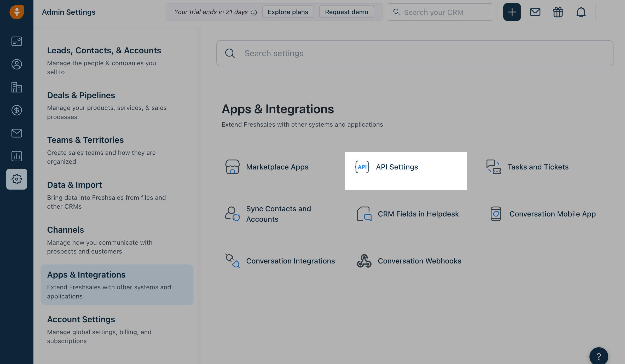Open the Contacts icon in left sidebar
The width and height of the screenshot is (625, 364).
(17, 64)
